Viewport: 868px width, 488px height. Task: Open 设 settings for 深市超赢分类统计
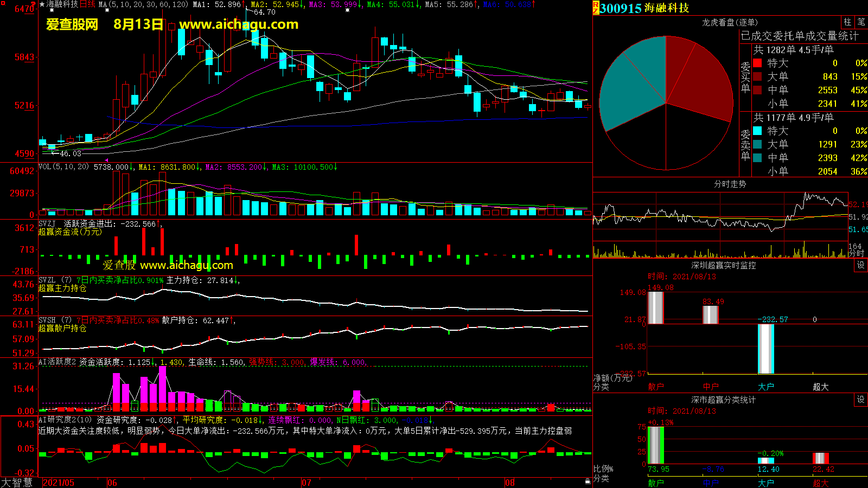(860, 400)
